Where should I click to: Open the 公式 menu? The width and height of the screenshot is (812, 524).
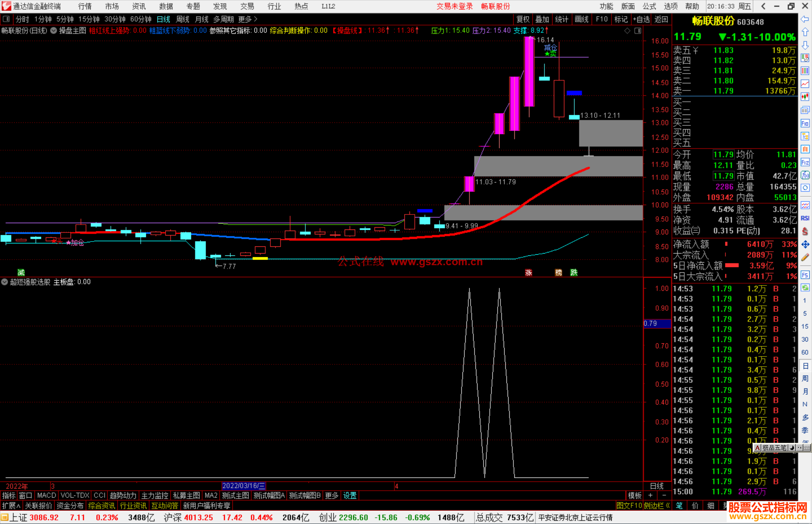[649, 6]
